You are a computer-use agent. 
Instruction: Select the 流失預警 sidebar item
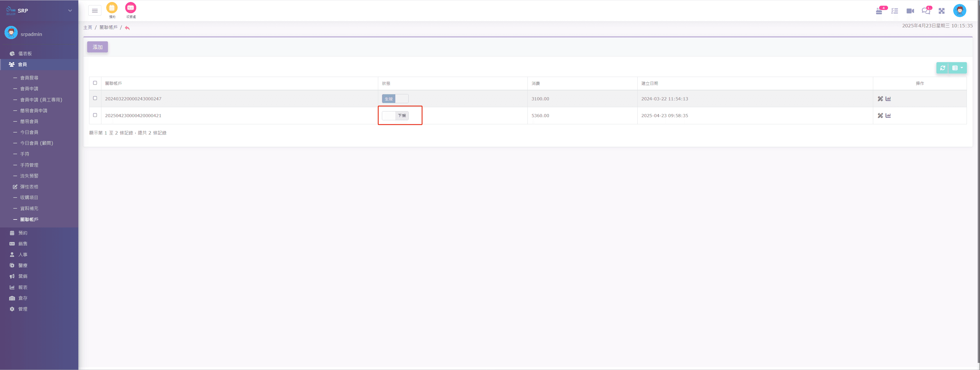(29, 176)
